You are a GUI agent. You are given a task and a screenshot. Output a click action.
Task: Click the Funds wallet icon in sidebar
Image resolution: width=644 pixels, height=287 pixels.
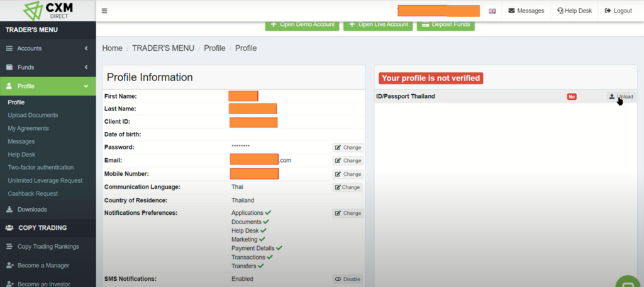(x=9, y=67)
